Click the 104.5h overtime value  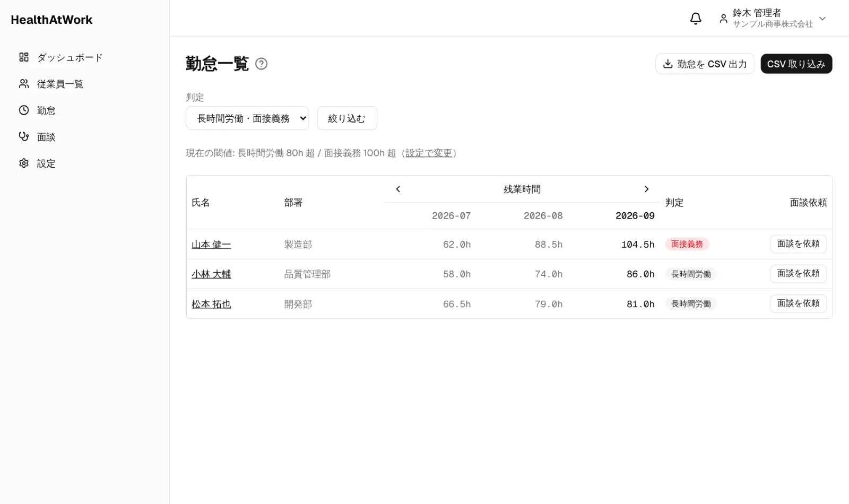tap(638, 245)
